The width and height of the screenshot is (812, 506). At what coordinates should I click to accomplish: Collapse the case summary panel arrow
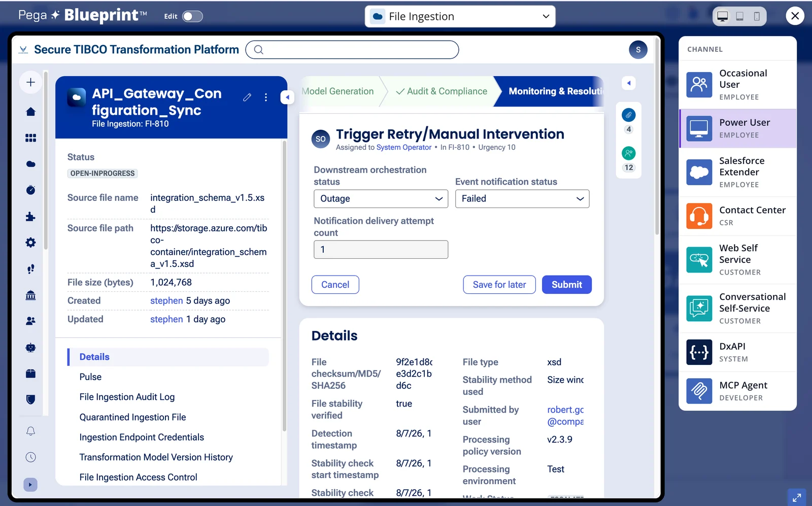click(288, 97)
